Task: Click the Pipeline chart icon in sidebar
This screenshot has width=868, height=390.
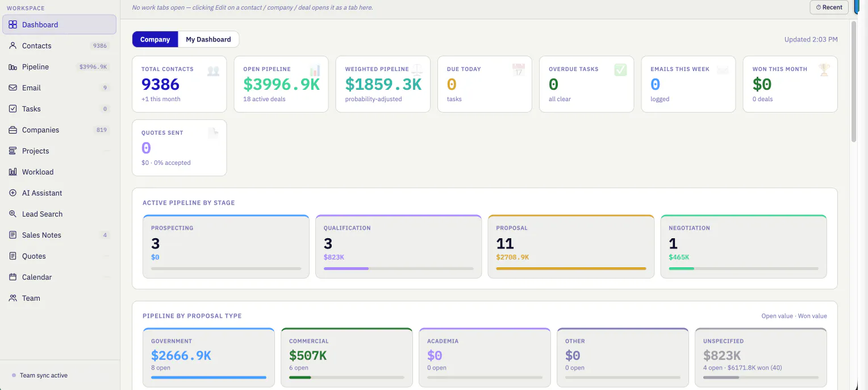Action: (x=12, y=67)
